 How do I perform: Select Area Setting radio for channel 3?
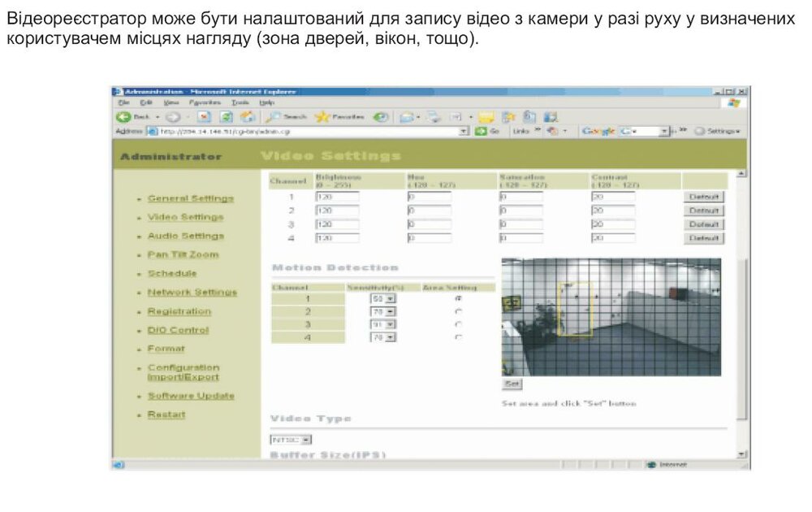click(459, 323)
